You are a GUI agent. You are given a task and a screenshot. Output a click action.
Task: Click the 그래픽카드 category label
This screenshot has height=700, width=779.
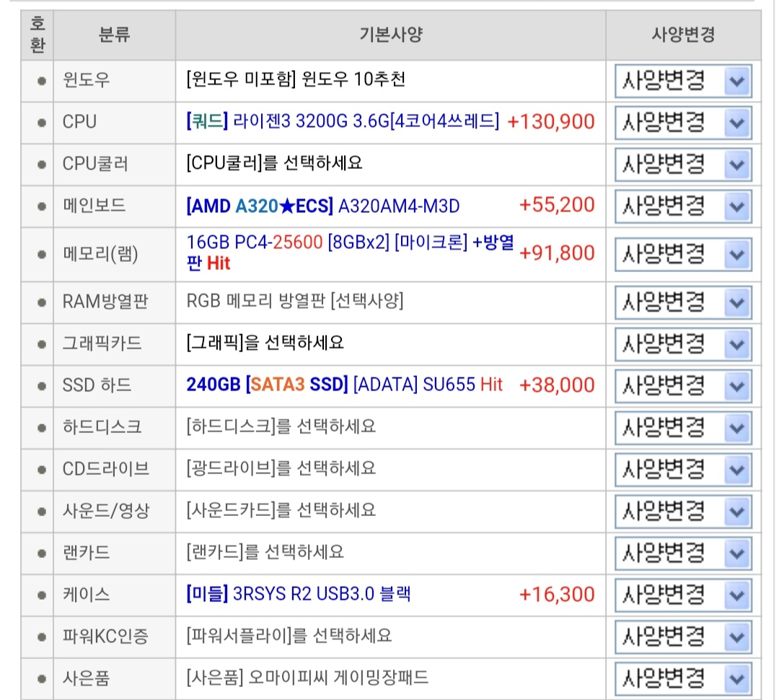pos(102,343)
